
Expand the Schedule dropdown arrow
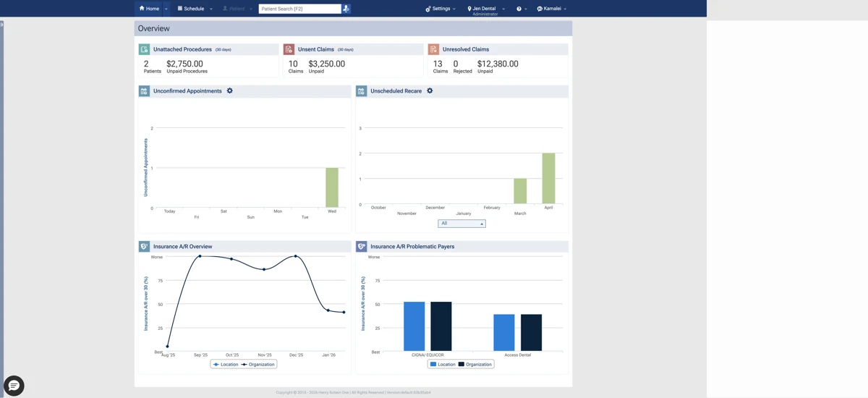click(211, 9)
